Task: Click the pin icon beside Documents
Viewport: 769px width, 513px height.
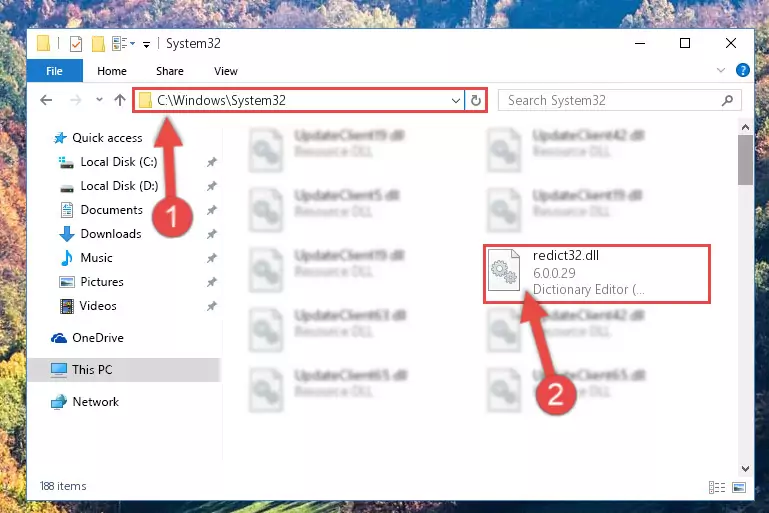Action: (211, 210)
